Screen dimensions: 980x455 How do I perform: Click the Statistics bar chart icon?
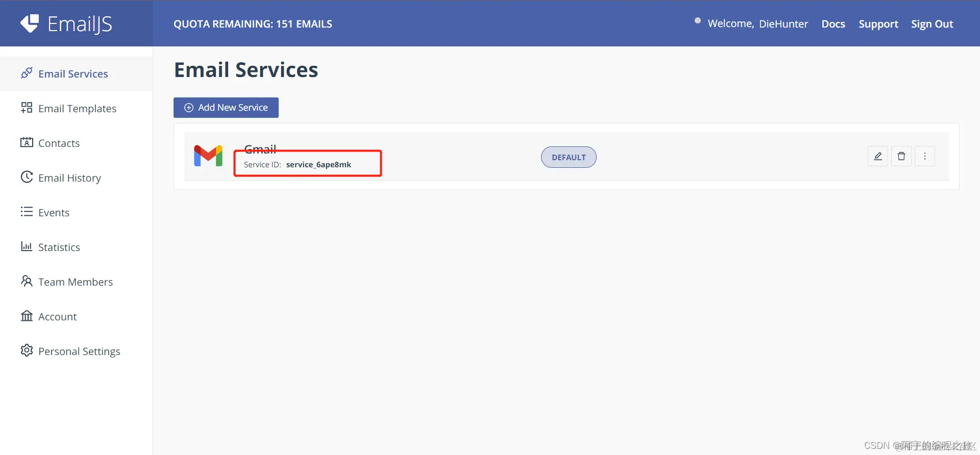pyautogui.click(x=27, y=246)
